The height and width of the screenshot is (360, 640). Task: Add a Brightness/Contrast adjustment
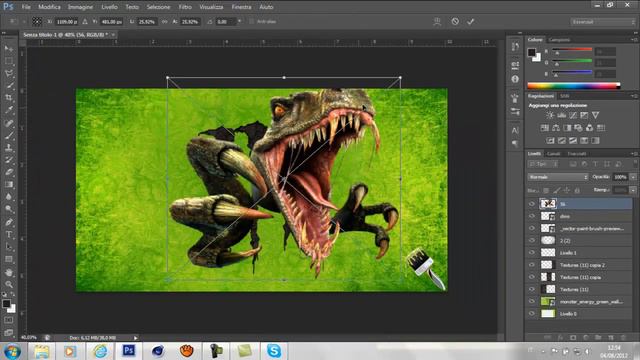coord(550,116)
